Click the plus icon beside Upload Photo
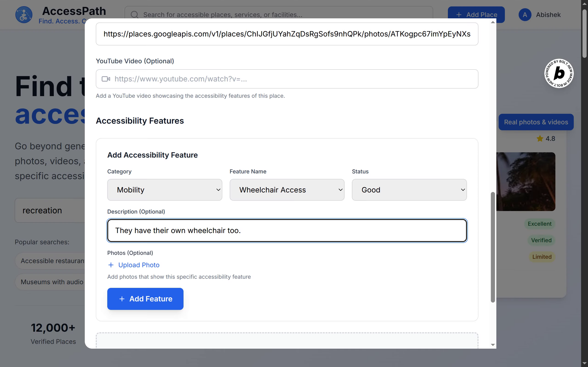Viewport: 588px width, 367px height. coord(111,265)
